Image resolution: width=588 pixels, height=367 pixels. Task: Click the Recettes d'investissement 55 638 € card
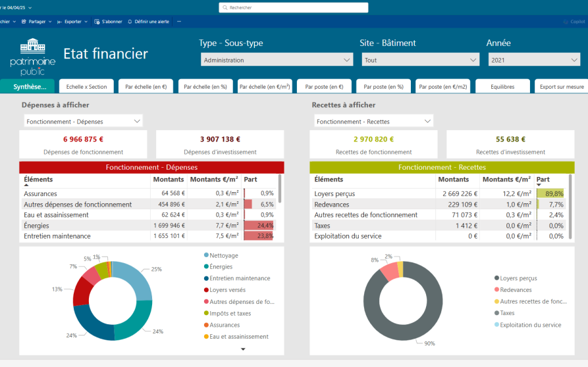coord(510,145)
